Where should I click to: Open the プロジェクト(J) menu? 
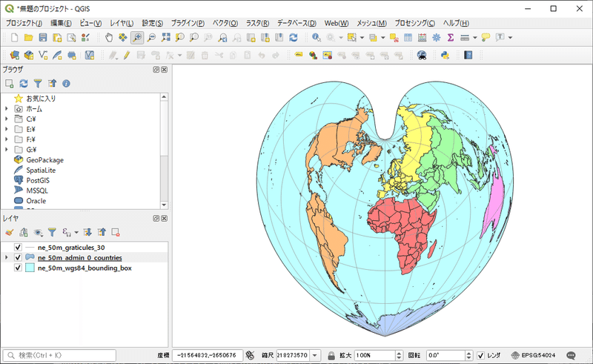[x=24, y=23]
